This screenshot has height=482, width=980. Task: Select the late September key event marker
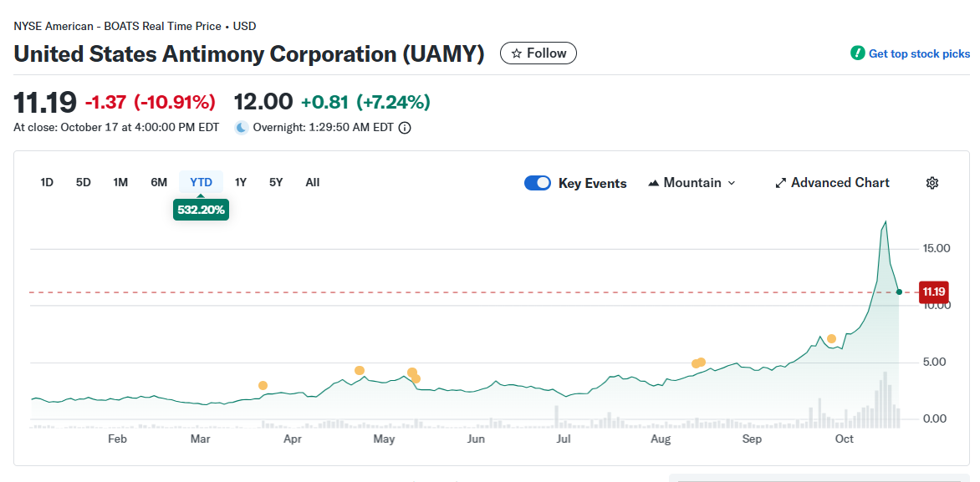pos(831,338)
